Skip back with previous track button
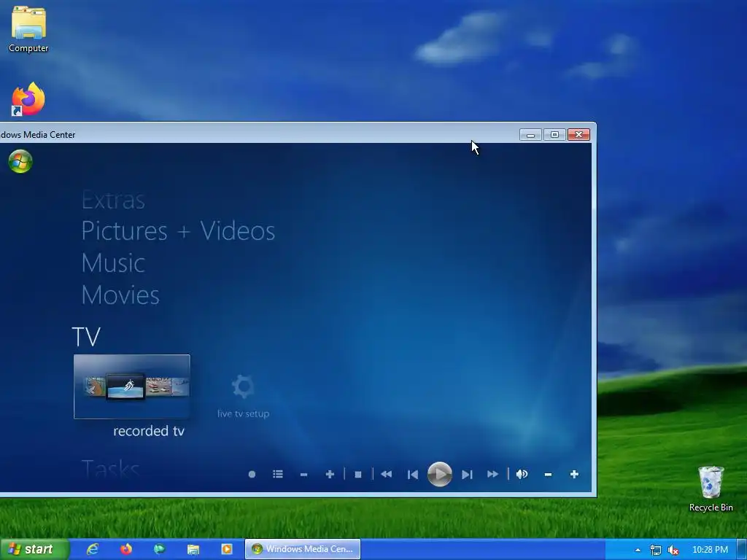 [413, 475]
